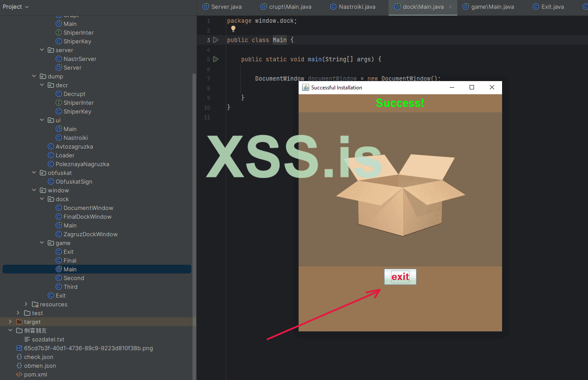Run the main method from the line 5 gutter
Image resolution: width=588 pixels, height=380 pixels.
[x=216, y=59]
